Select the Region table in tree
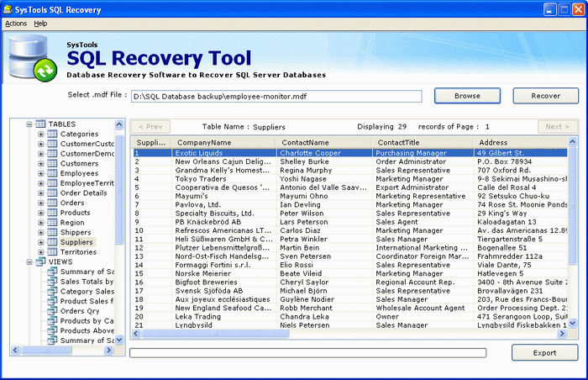This screenshot has width=588, height=380. [72, 223]
